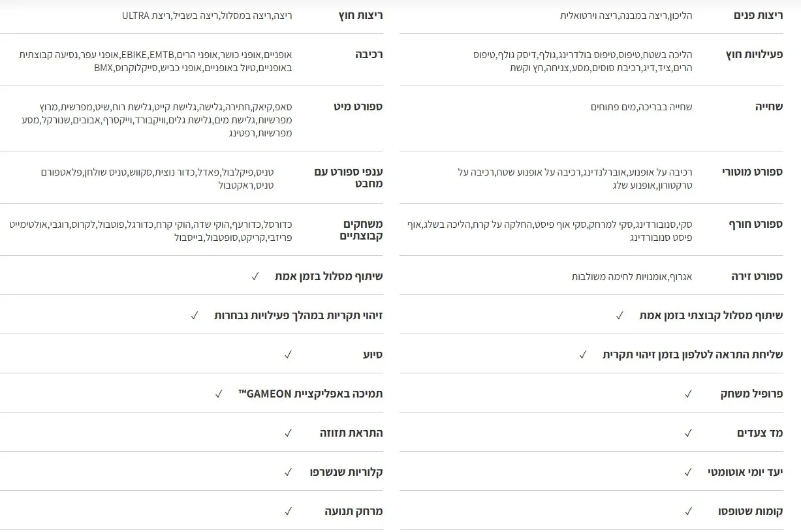Click the checkmark next to מד צעדים

pyautogui.click(x=688, y=433)
